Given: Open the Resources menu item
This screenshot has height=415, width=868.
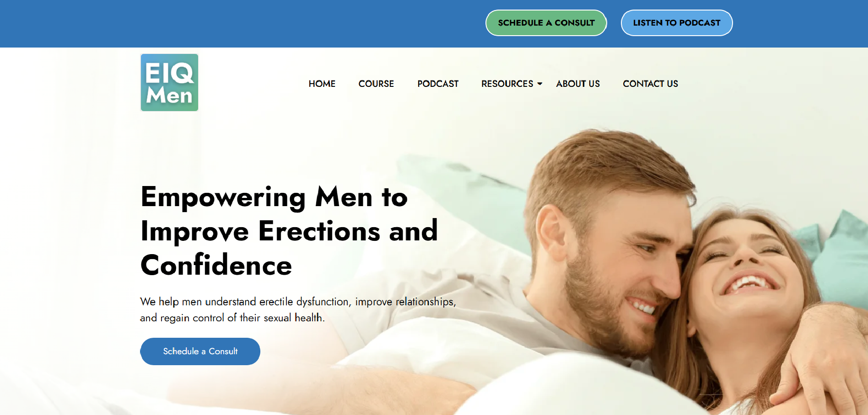Looking at the screenshot, I should [x=507, y=84].
